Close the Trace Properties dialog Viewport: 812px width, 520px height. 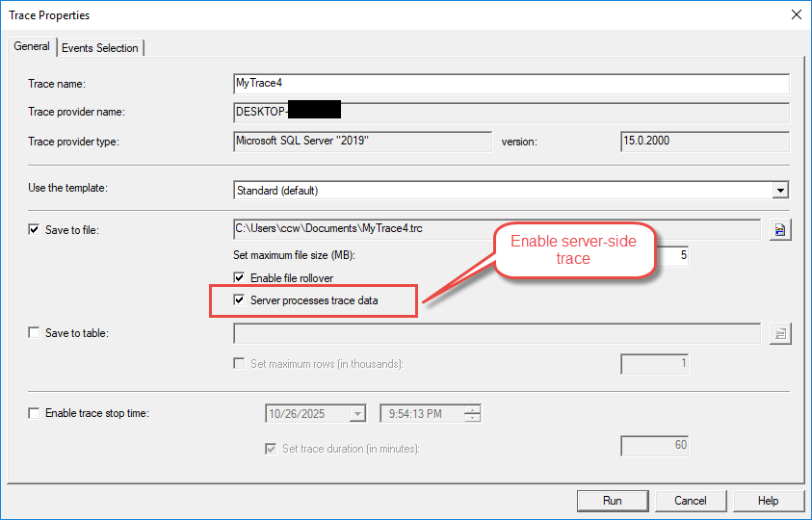(x=797, y=14)
